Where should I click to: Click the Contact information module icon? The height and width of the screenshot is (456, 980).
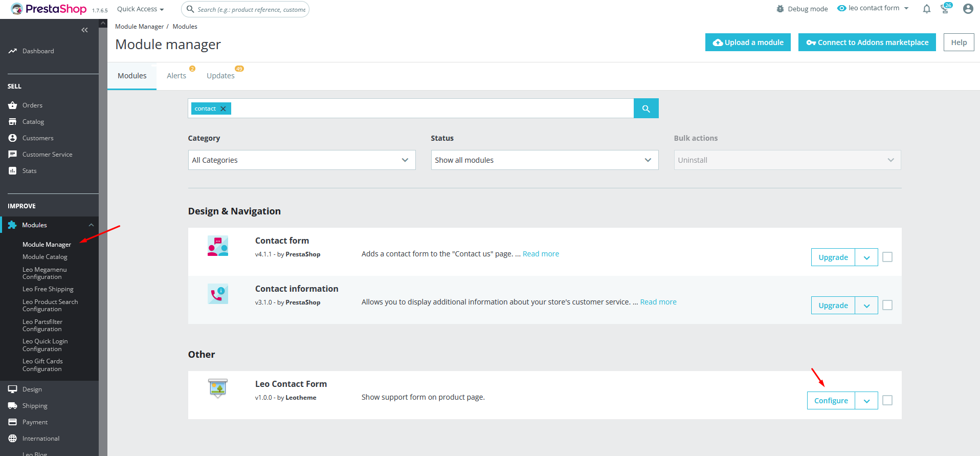[218, 294]
